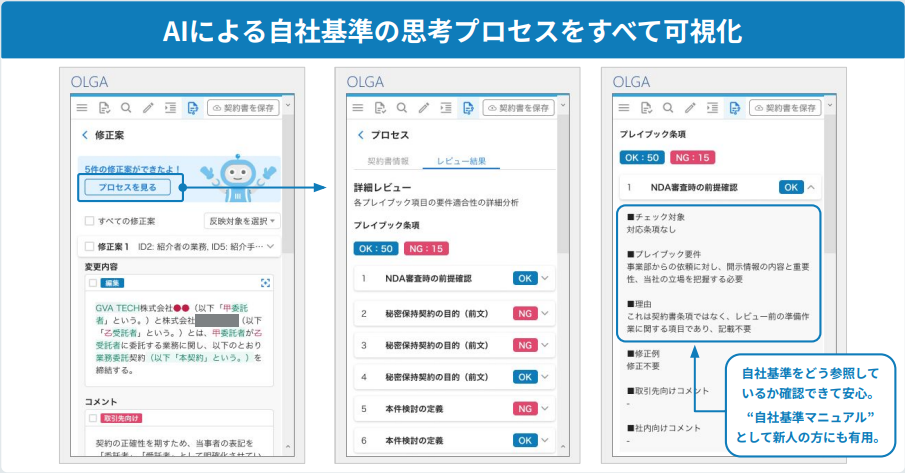
Task: Collapse NDA審査時の前提確認 in right panel
Action: (x=811, y=187)
